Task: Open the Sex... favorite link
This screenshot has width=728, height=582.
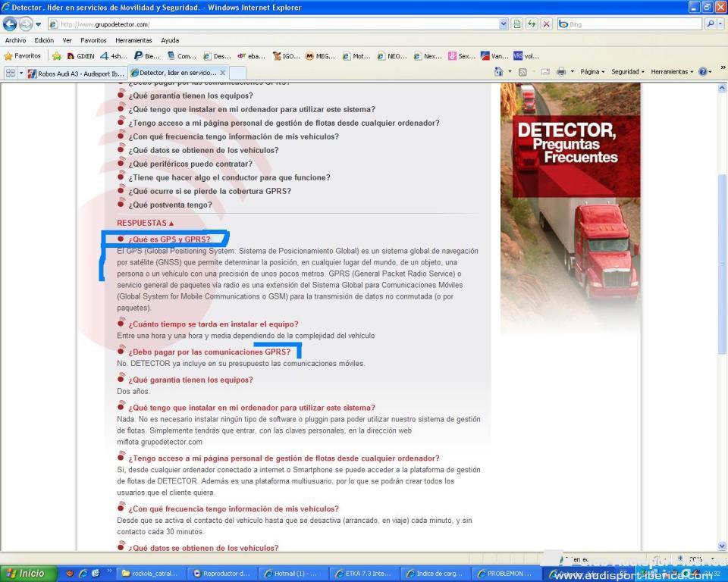Action: 461,56
